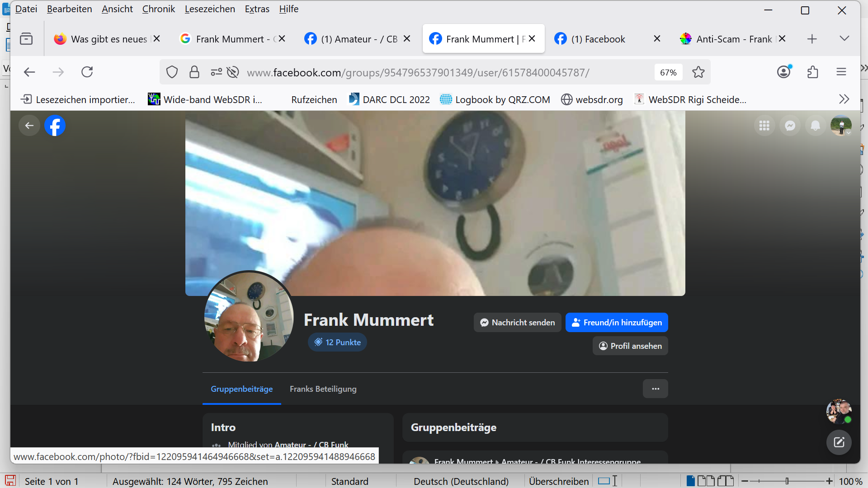Adjust the document zoom slider
Viewport: 868px width, 488px height.
point(787,481)
